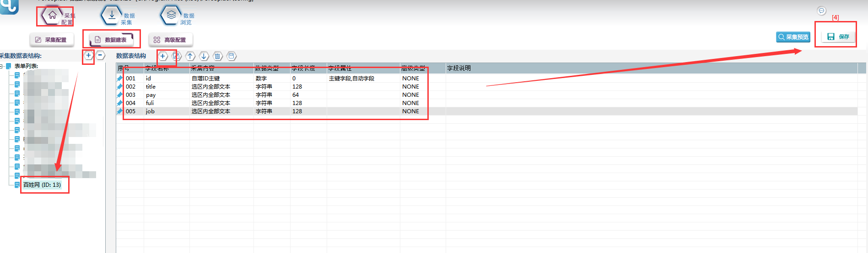Delete the field with the trash icon
The height and width of the screenshot is (253, 868).
tap(218, 56)
